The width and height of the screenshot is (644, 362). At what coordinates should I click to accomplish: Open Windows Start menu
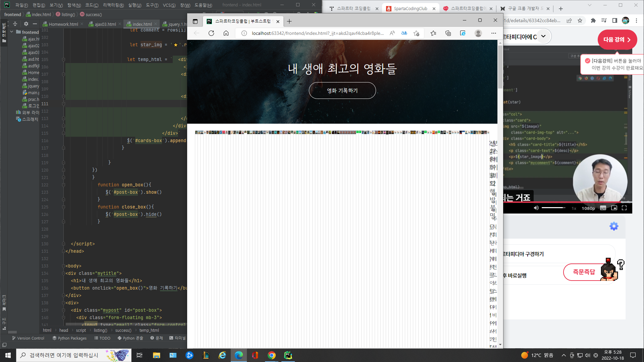click(8, 355)
